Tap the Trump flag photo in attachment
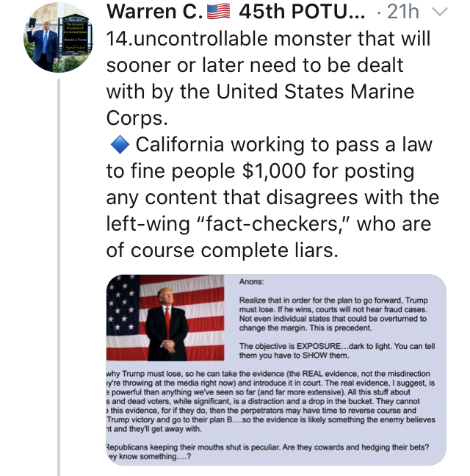Viewport: 470px width, 476px height. [165, 318]
